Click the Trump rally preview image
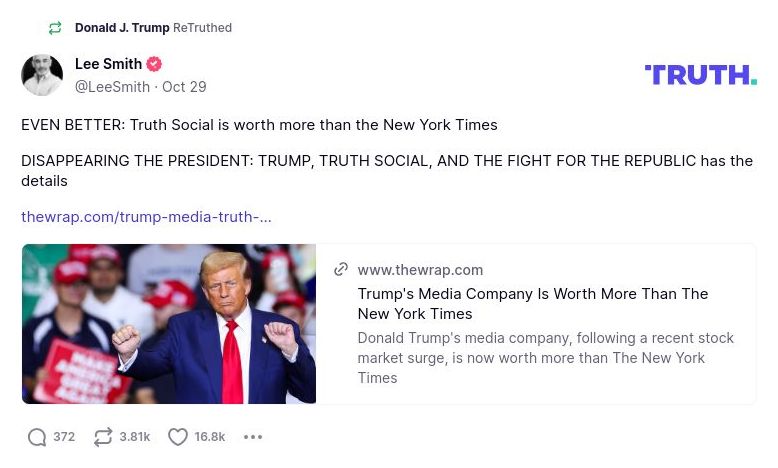Image resolution: width=778 pixels, height=468 pixels. (169, 324)
